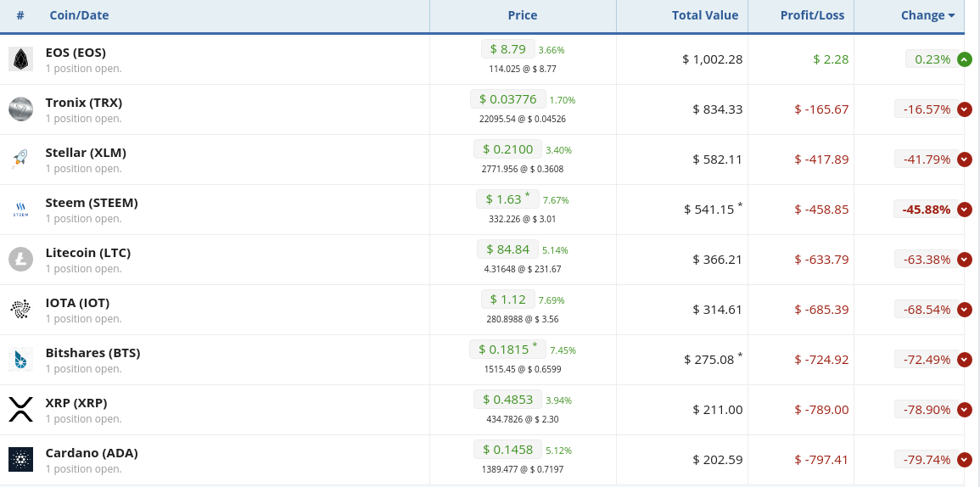The image size is (980, 487).
Task: Click the Steem coin logo icon
Action: click(x=20, y=209)
